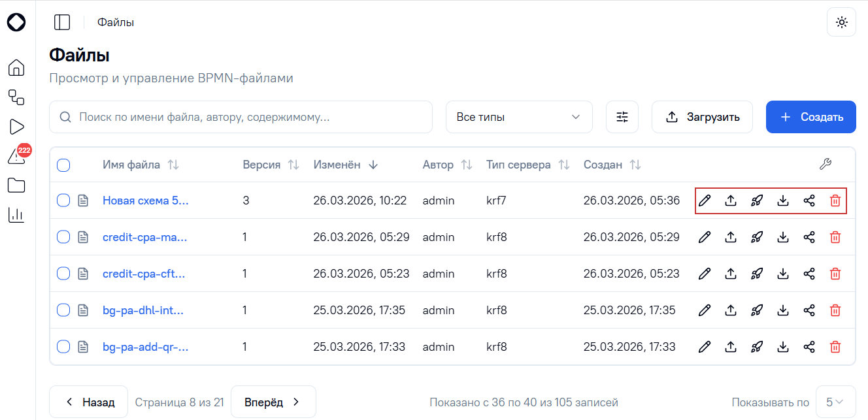Upload icon in credit-cpa-cft row
The height and width of the screenshot is (420, 868).
[x=731, y=274]
